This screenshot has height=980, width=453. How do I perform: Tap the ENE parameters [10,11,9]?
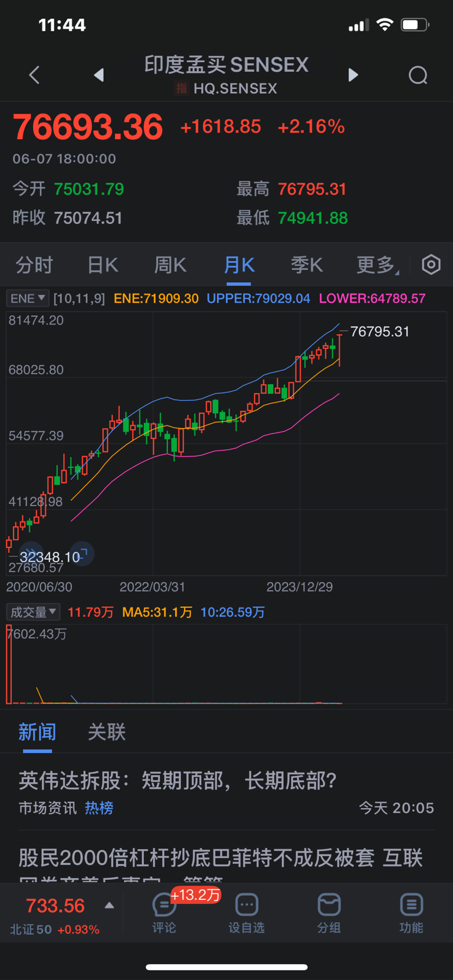click(79, 298)
